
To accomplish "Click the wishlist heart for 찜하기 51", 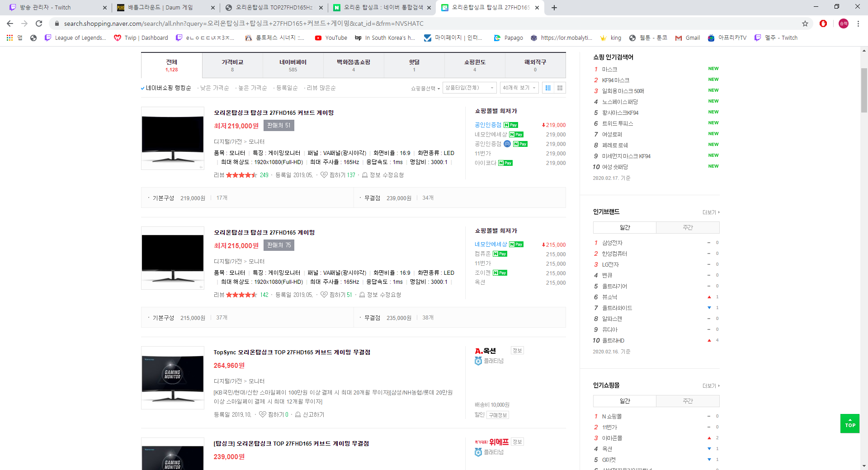I will 324,295.
